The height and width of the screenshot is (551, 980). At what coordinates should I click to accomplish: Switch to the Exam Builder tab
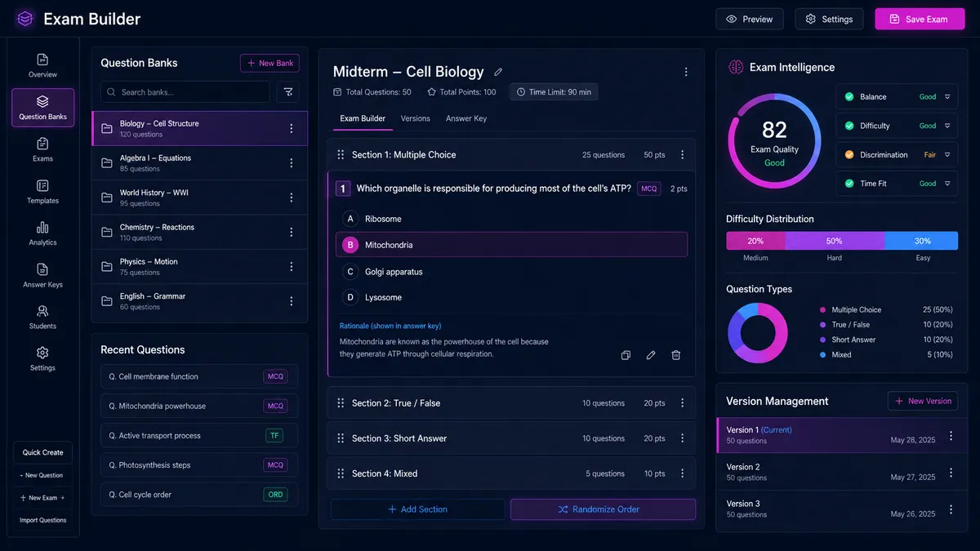coord(363,118)
